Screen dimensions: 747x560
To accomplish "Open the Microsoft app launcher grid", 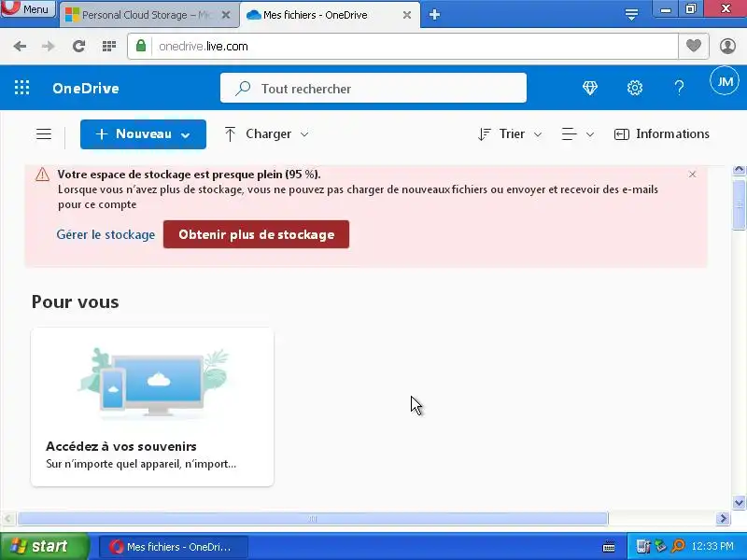I will click(21, 88).
